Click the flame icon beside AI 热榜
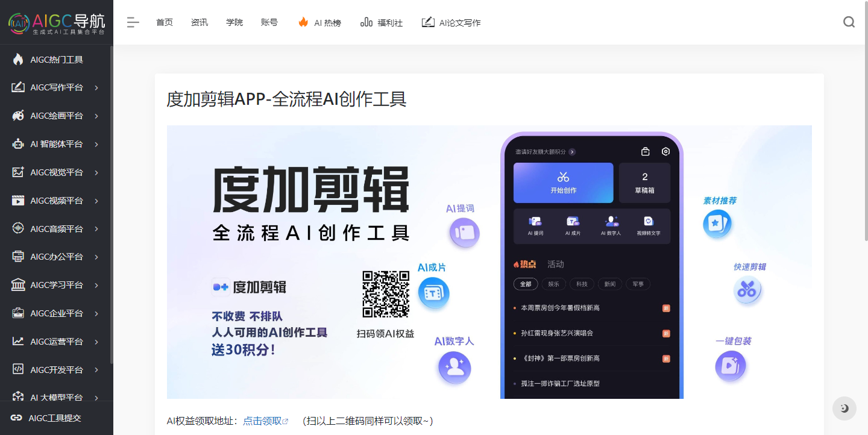 303,22
